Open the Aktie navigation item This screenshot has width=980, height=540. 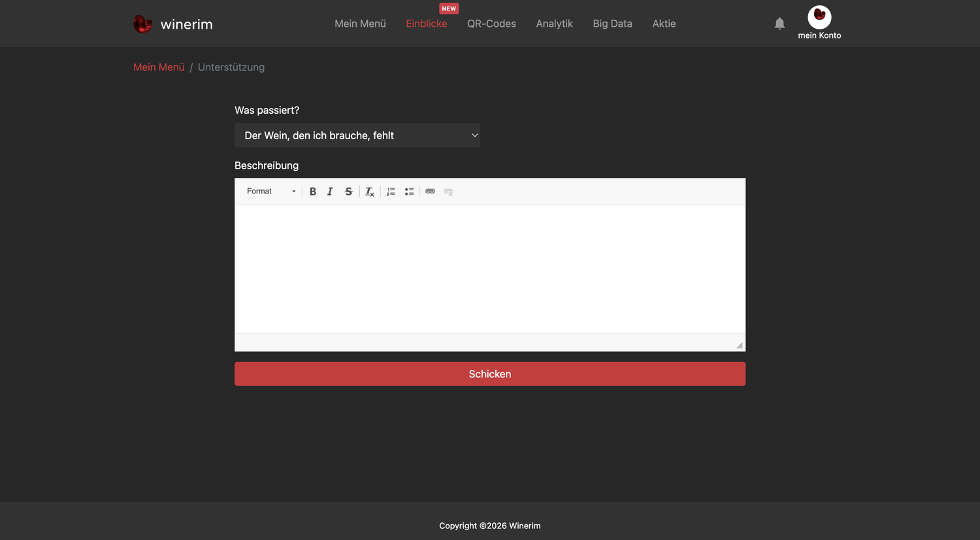tap(664, 24)
